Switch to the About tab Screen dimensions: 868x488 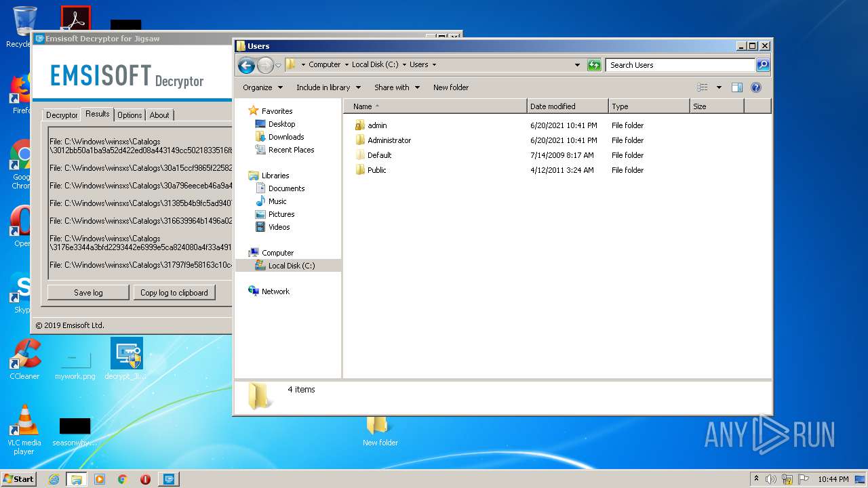(x=159, y=115)
